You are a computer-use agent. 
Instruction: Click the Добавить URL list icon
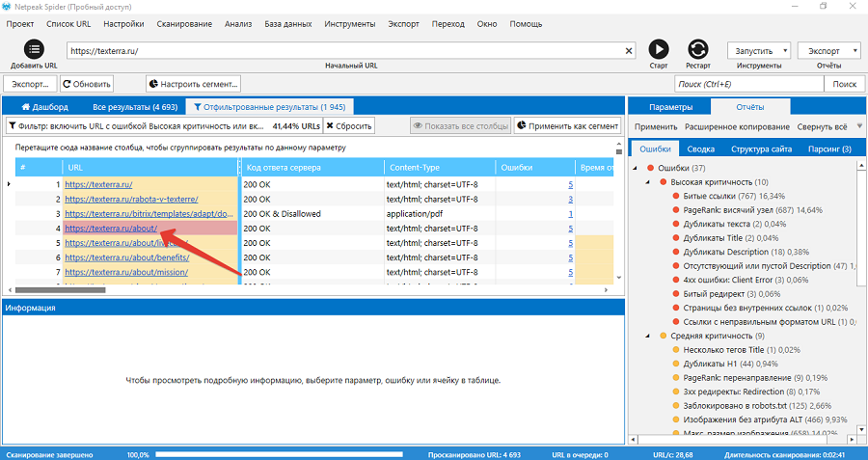34,49
